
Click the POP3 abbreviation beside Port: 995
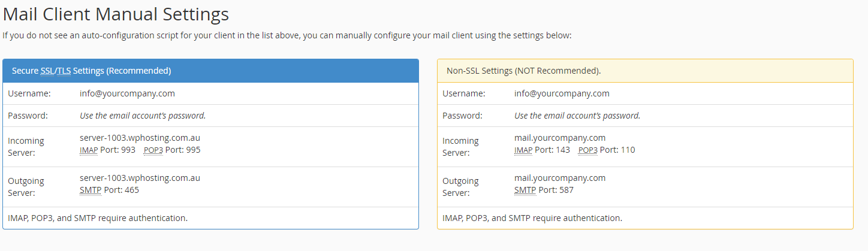coord(153,150)
